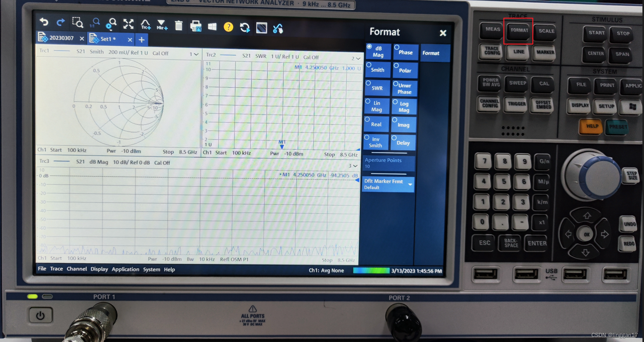This screenshot has height=342, width=644.
Task: Open the Application menu
Action: pos(125,269)
